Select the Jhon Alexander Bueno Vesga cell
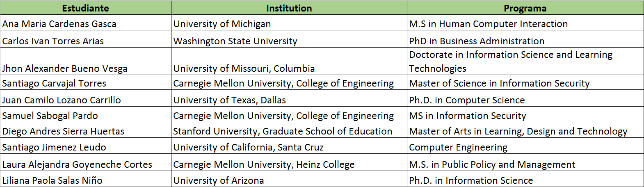The image size is (644, 187). tap(86, 62)
